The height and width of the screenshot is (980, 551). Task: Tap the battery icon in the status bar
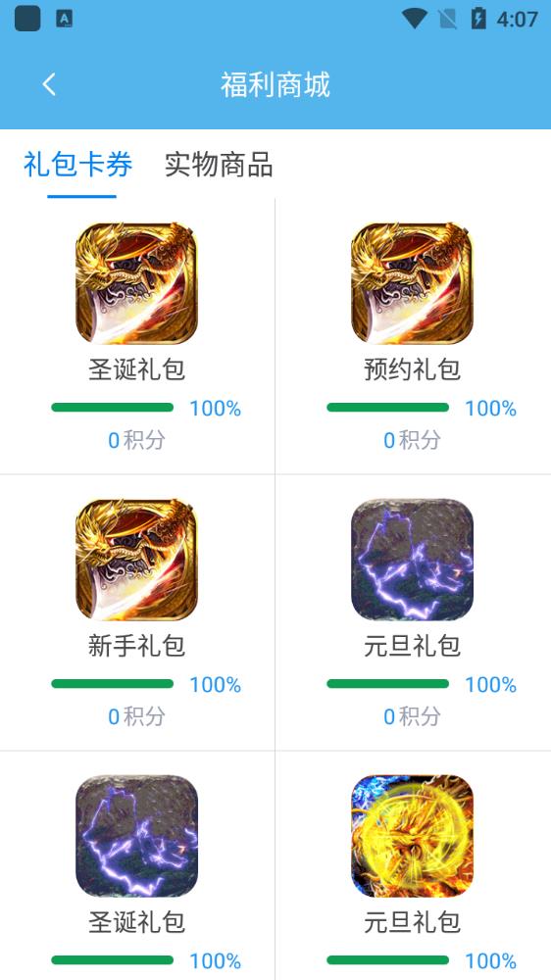[477, 19]
